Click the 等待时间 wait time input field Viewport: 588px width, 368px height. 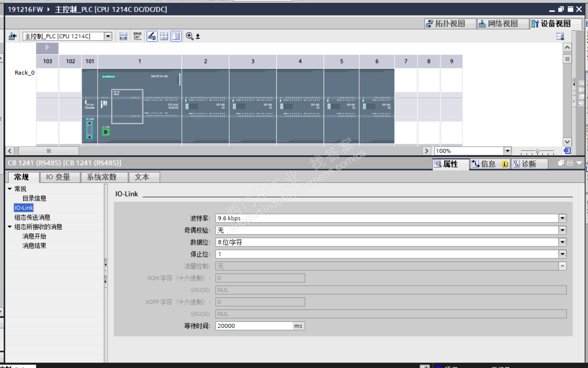click(x=254, y=326)
